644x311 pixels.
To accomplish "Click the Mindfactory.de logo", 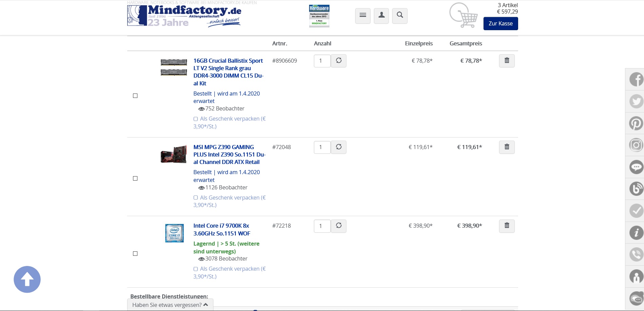I will [x=184, y=16].
